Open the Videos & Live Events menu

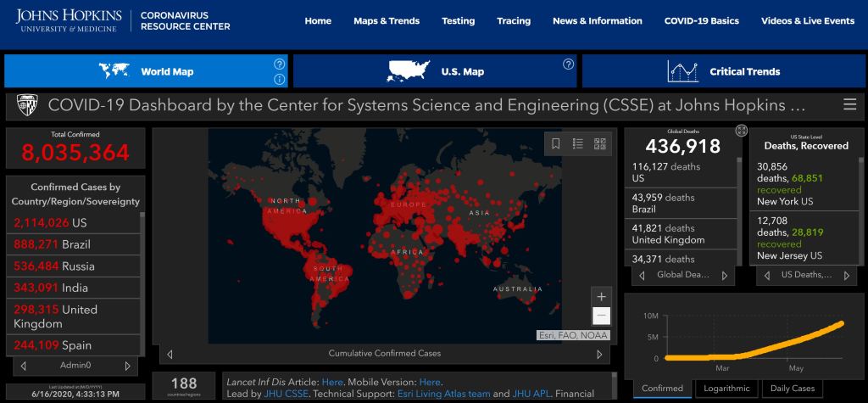click(x=808, y=21)
